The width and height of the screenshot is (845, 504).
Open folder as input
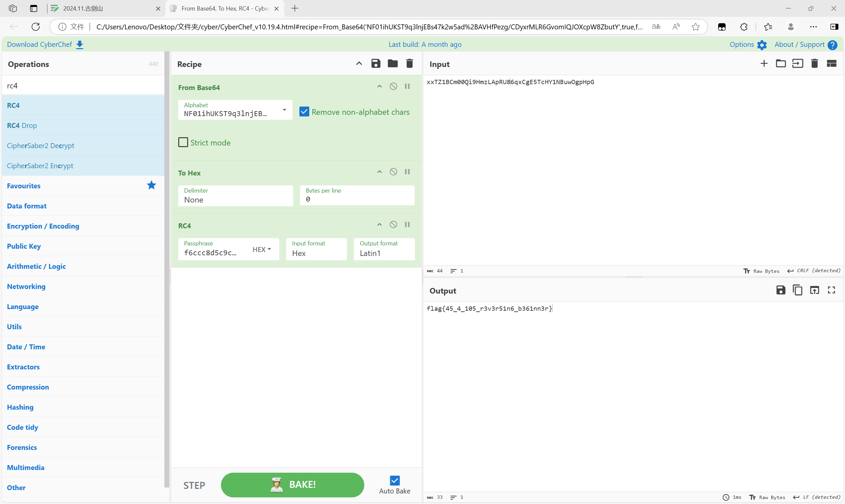point(781,64)
